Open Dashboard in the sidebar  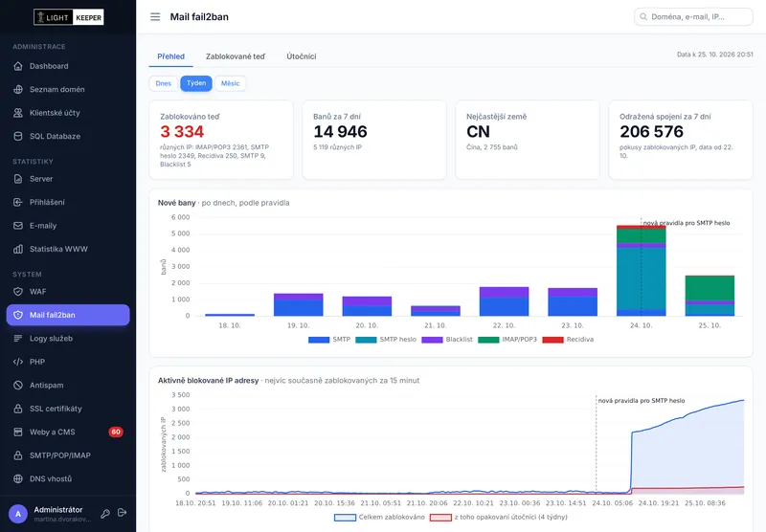[x=68, y=66]
